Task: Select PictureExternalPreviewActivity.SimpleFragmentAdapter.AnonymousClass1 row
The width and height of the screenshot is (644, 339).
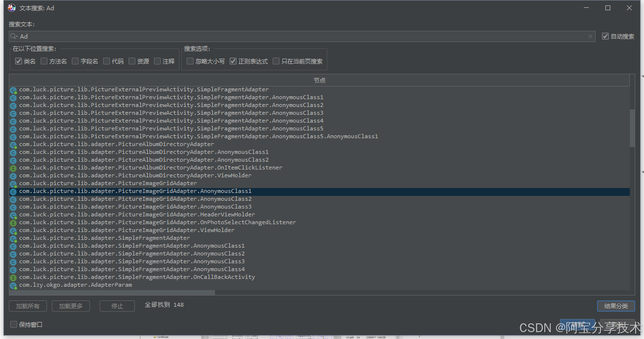Action: 320,98
